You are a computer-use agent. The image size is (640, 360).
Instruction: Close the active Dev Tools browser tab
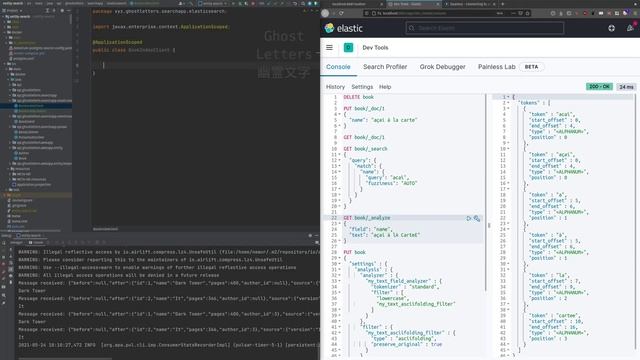tap(438, 4)
